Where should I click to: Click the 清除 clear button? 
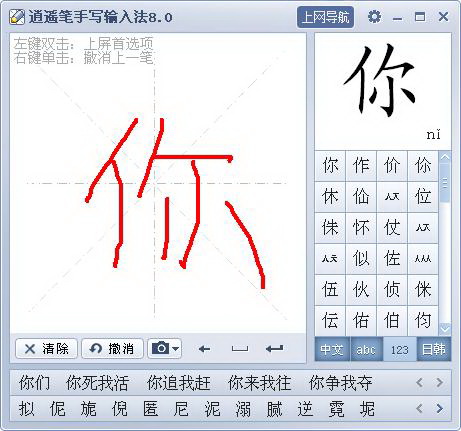tap(46, 349)
